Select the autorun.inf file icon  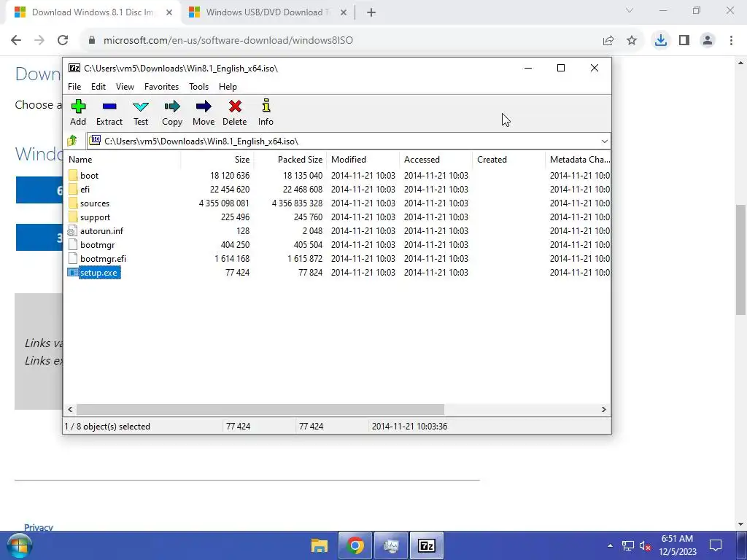coord(72,231)
